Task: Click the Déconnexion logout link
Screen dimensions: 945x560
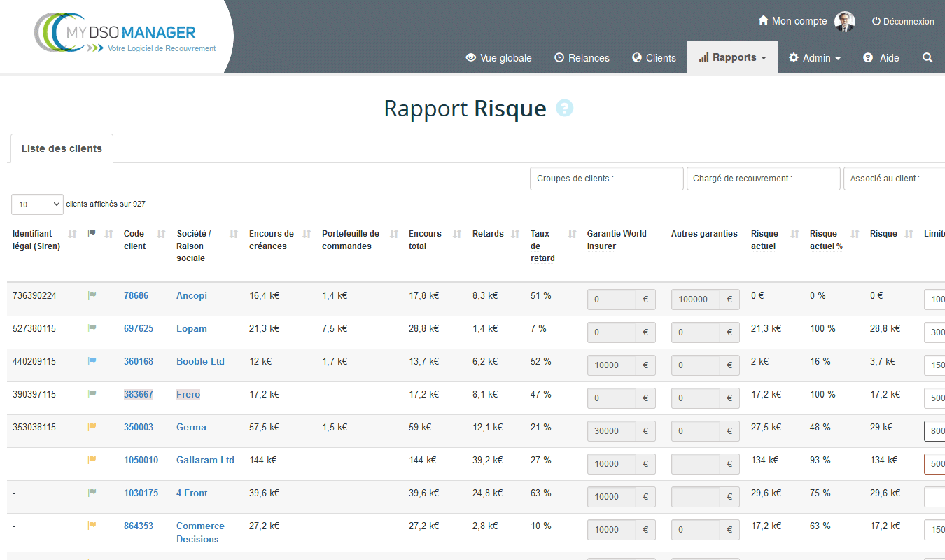Action: pyautogui.click(x=903, y=22)
